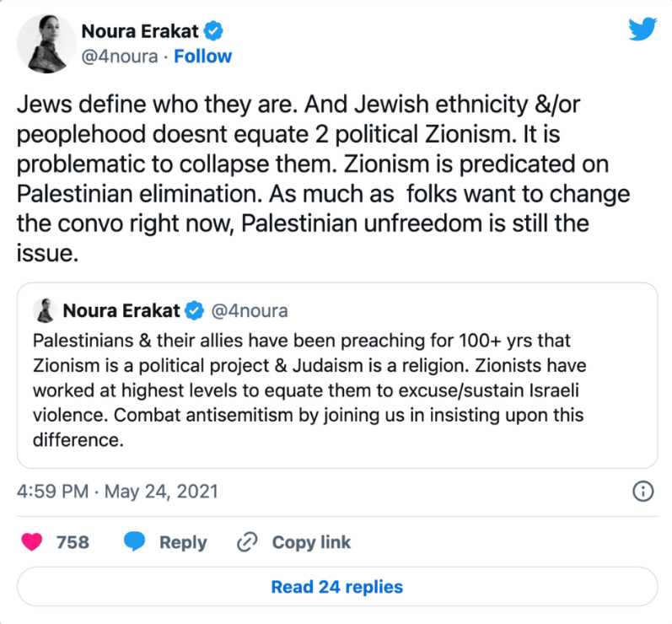Click the Noura Erakat name at top

click(x=140, y=31)
